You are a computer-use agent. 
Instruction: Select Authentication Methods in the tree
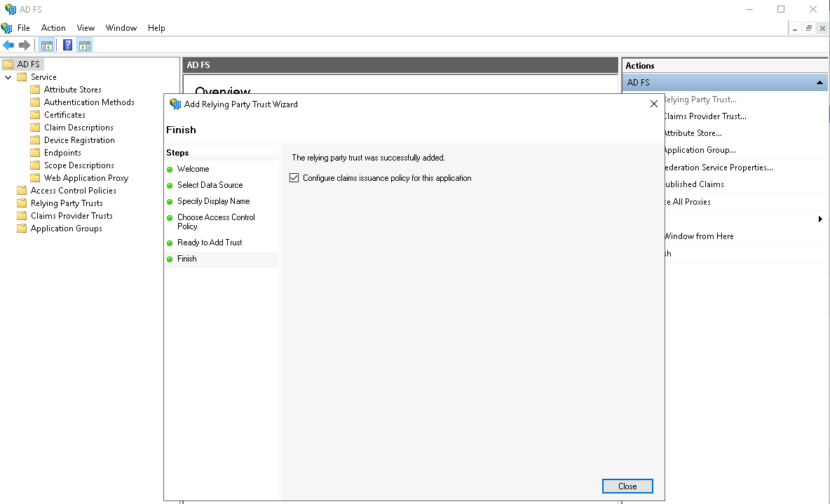click(x=89, y=102)
